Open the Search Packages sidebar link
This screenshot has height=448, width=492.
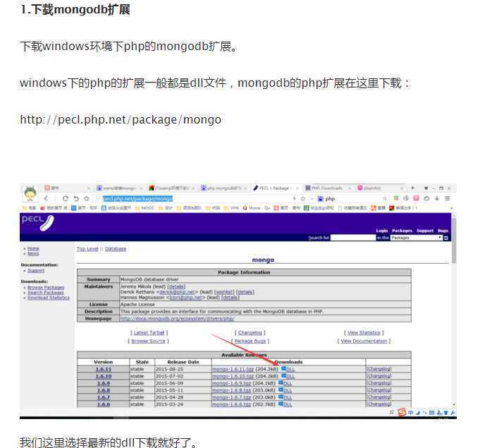(x=46, y=293)
